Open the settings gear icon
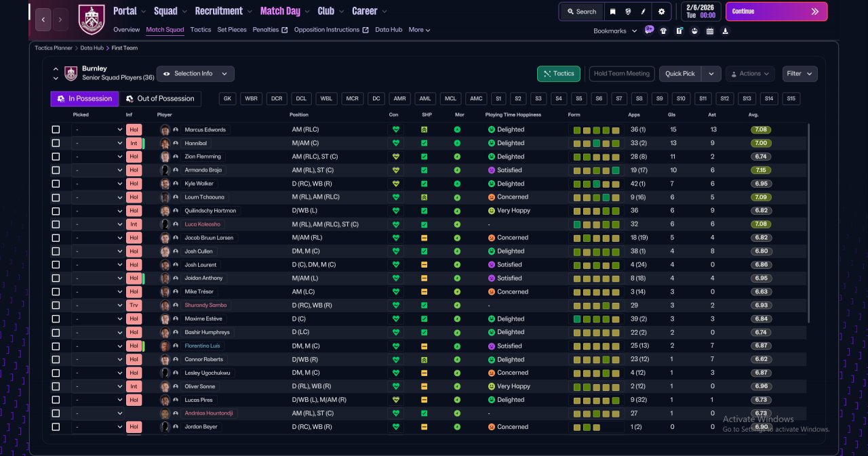The width and height of the screenshot is (868, 456). (x=661, y=12)
